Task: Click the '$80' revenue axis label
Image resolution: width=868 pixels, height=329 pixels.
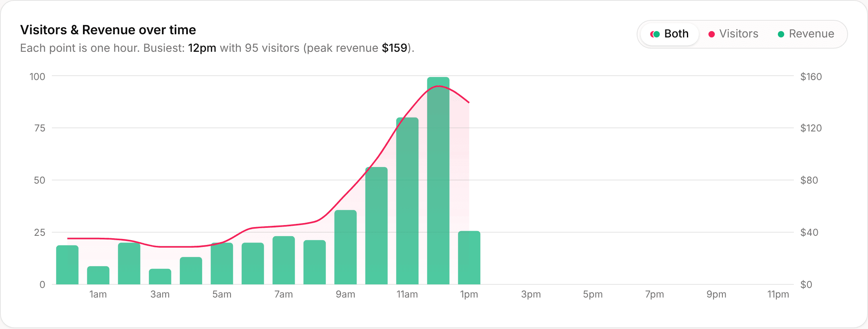Action: [x=809, y=180]
